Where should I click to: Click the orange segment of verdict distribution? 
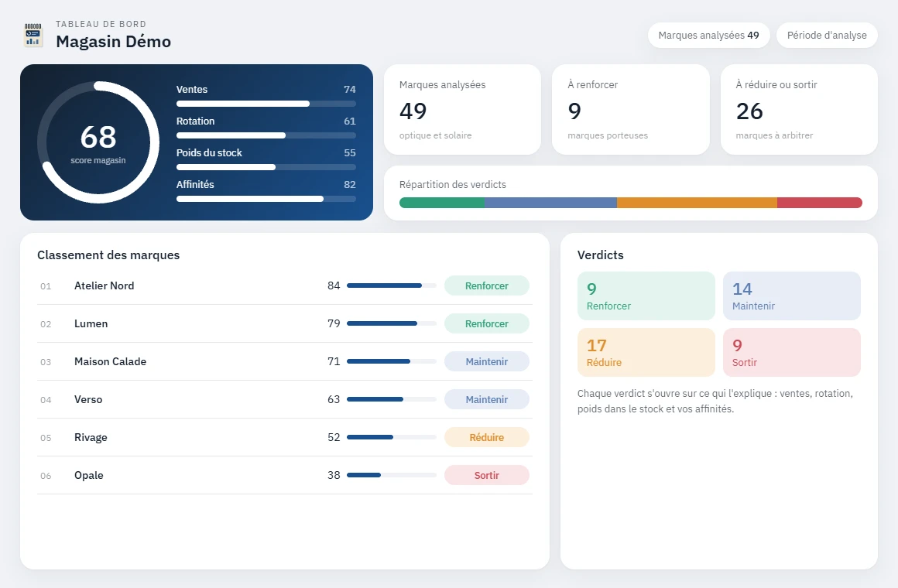pos(697,203)
